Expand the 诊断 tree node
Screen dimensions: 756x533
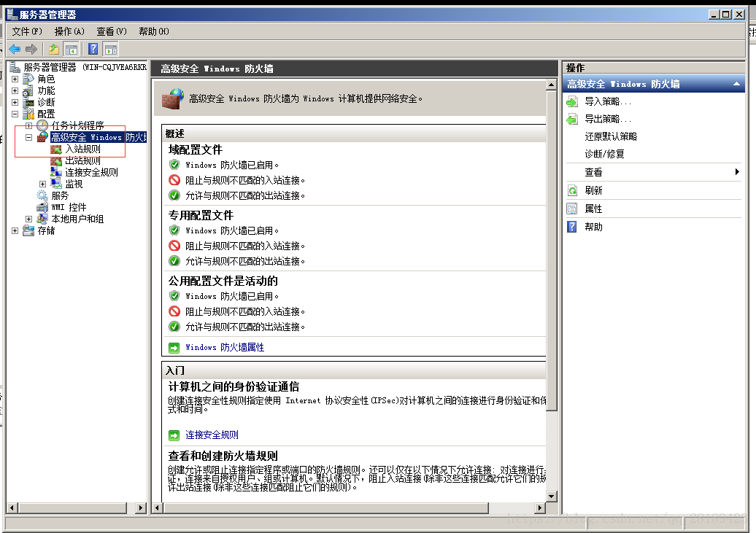click(15, 102)
